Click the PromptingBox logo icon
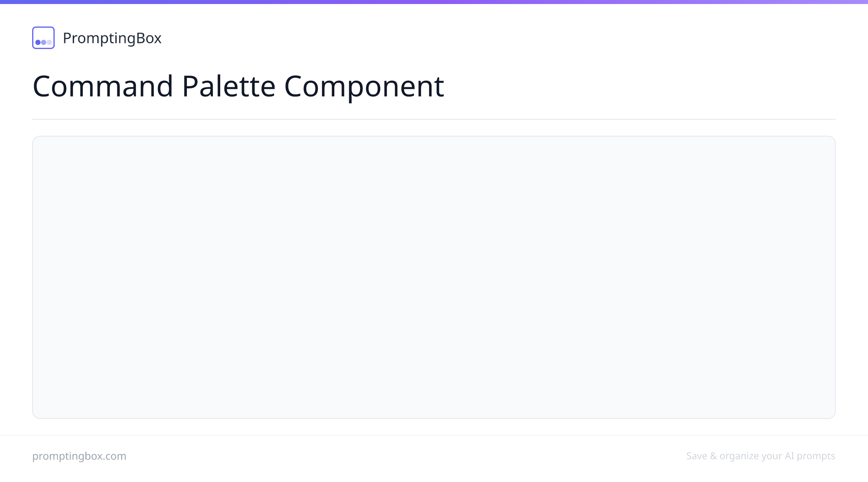868x482 pixels. click(43, 38)
